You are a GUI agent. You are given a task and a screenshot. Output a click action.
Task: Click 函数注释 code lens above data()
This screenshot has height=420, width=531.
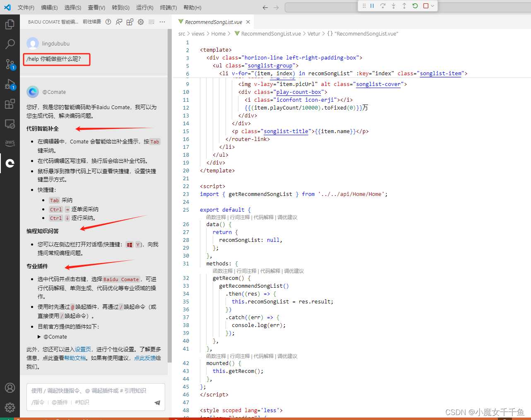[216, 217]
